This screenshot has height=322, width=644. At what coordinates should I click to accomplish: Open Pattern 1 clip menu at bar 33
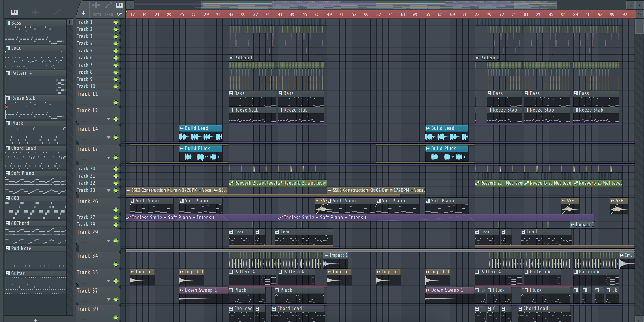pyautogui.click(x=231, y=58)
